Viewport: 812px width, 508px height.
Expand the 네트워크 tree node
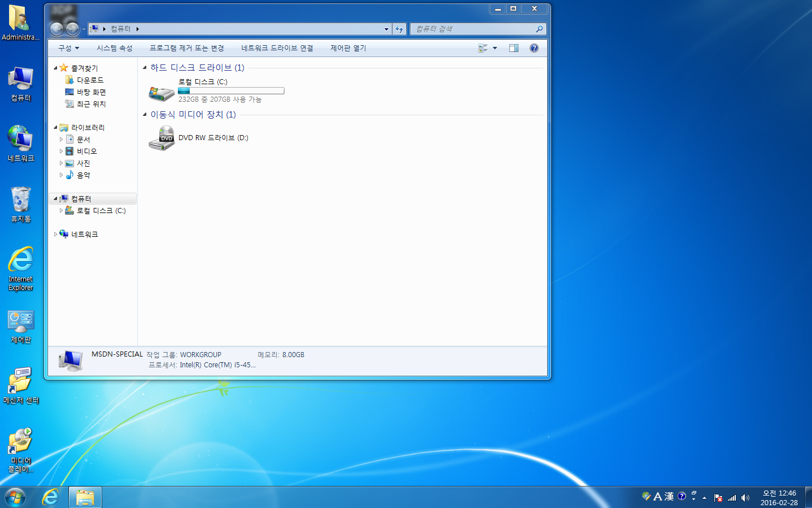(x=55, y=234)
